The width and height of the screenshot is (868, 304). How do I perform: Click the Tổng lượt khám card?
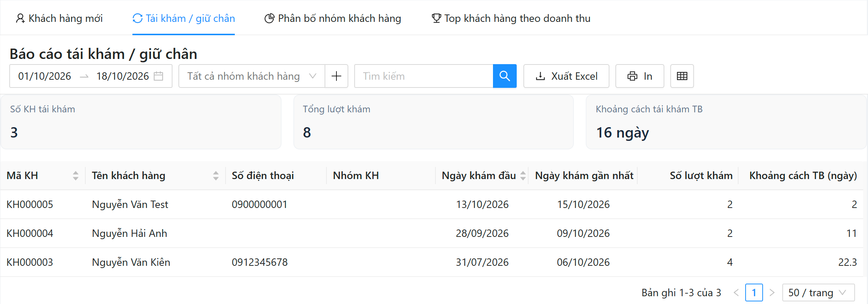[x=434, y=122]
